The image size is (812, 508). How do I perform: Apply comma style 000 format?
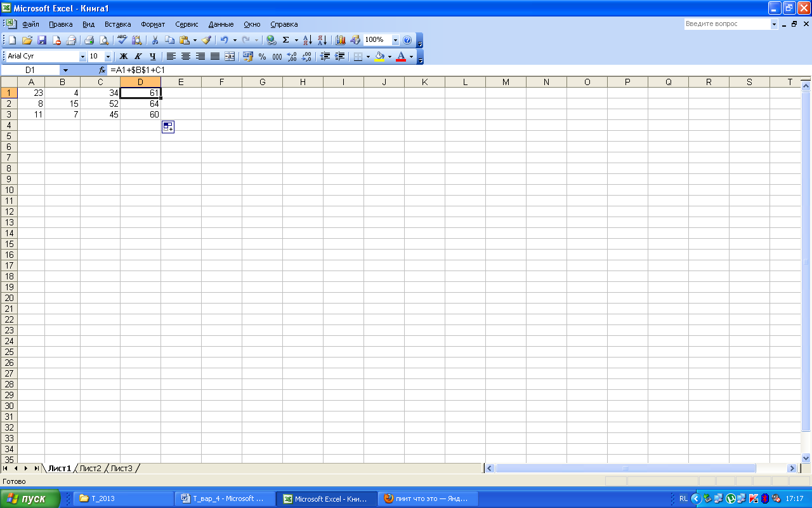(x=277, y=57)
